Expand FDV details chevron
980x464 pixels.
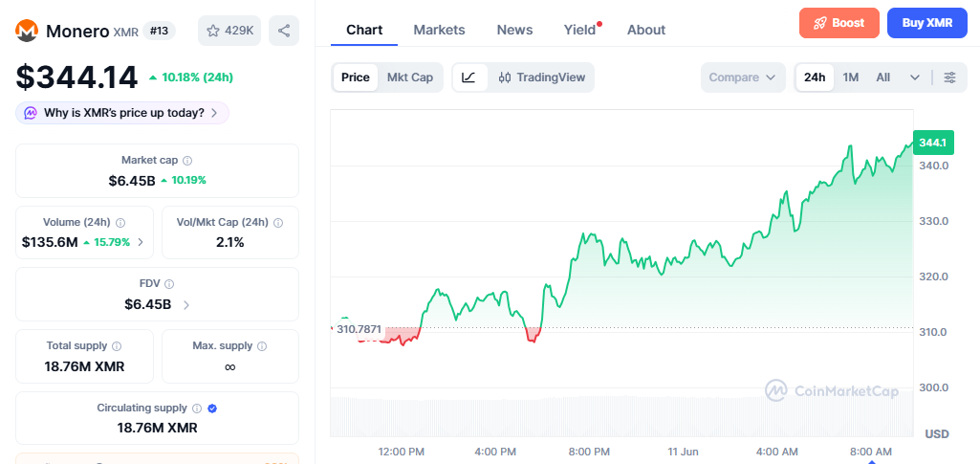(x=186, y=304)
